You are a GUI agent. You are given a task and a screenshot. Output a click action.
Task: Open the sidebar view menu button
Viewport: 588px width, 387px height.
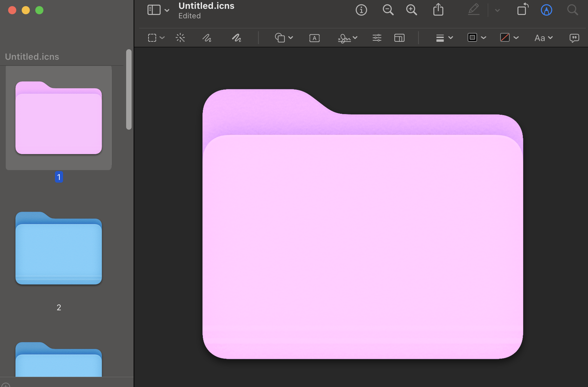[x=154, y=10]
